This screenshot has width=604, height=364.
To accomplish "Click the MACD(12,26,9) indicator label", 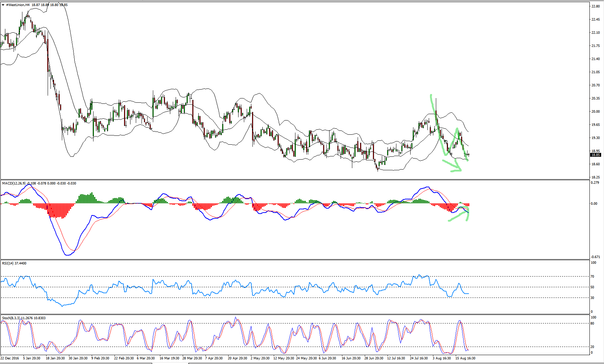I will pyautogui.click(x=14, y=183).
